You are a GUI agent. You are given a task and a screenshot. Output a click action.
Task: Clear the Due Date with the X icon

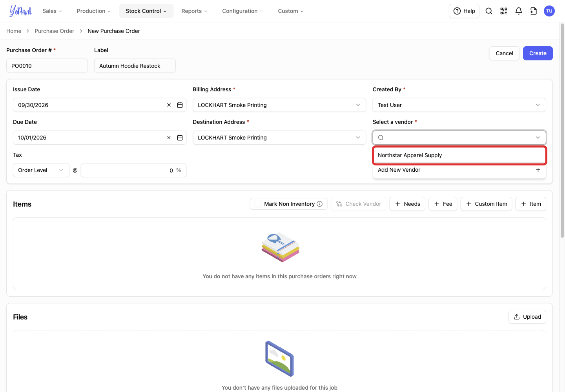pyautogui.click(x=169, y=138)
